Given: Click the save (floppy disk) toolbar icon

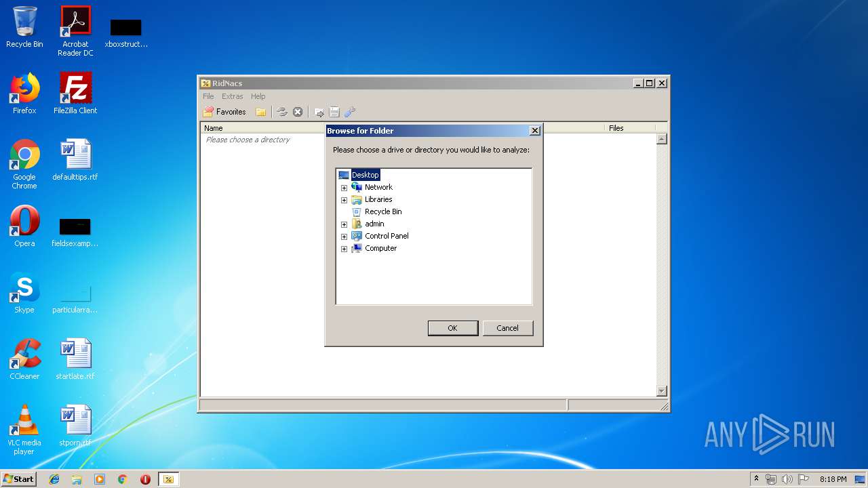Looking at the screenshot, I should click(334, 112).
